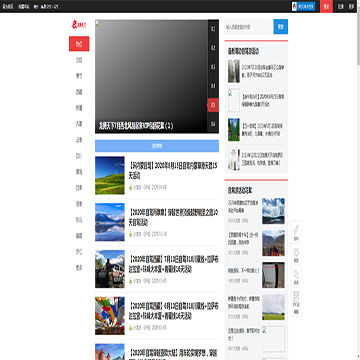Click the QQ penguin login button

pos(303,6)
